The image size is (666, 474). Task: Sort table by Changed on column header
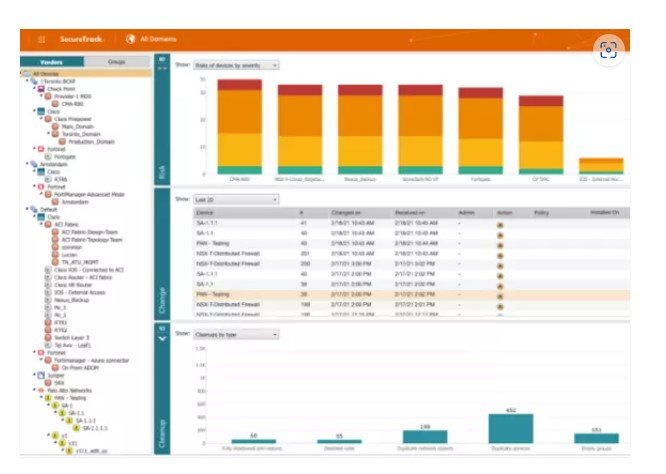click(x=346, y=212)
